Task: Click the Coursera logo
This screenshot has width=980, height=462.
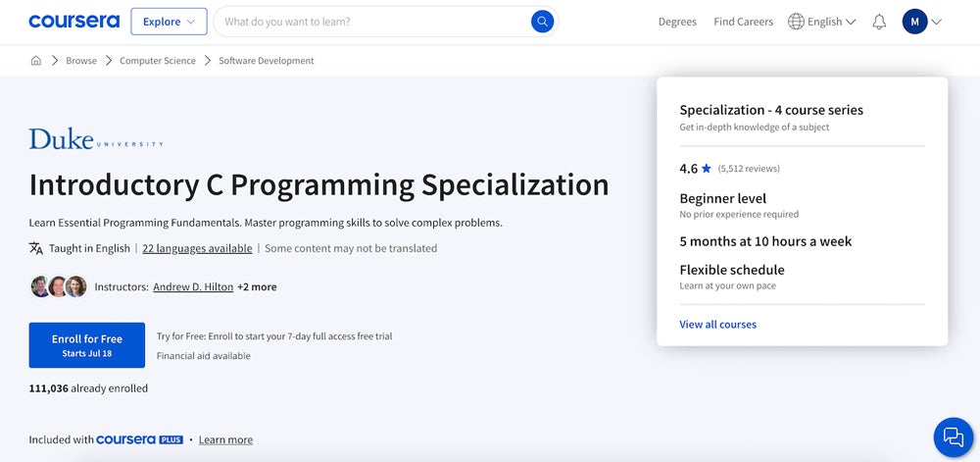Action: coord(73,22)
